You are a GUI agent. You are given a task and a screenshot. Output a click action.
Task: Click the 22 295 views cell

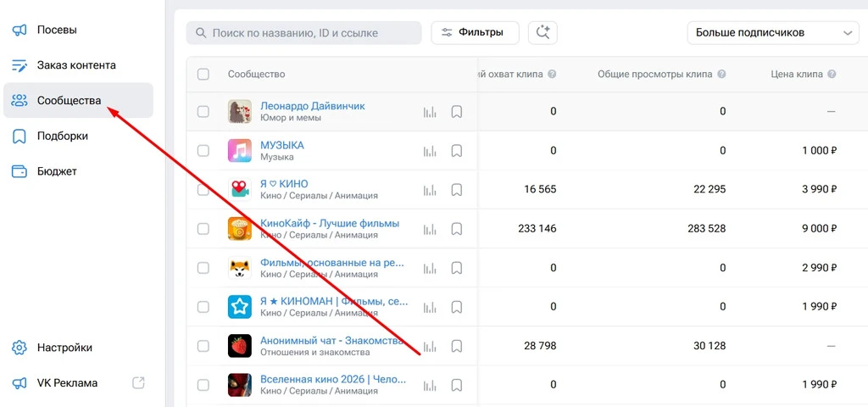[x=709, y=190]
